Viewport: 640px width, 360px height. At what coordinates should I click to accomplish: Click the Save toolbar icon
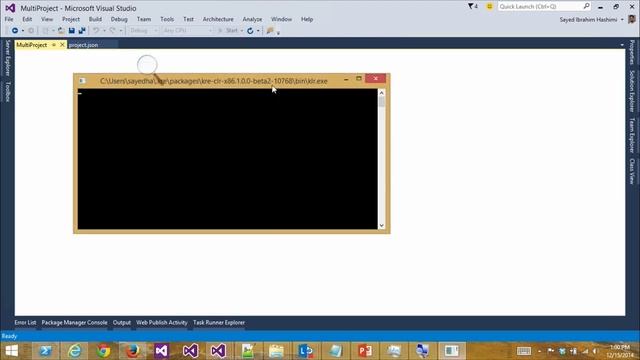click(72, 31)
